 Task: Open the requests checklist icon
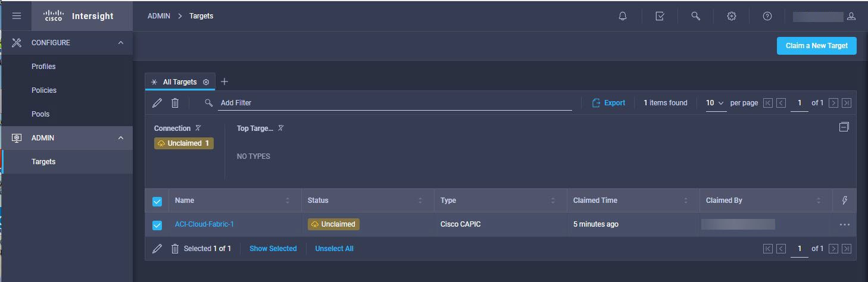coord(660,16)
